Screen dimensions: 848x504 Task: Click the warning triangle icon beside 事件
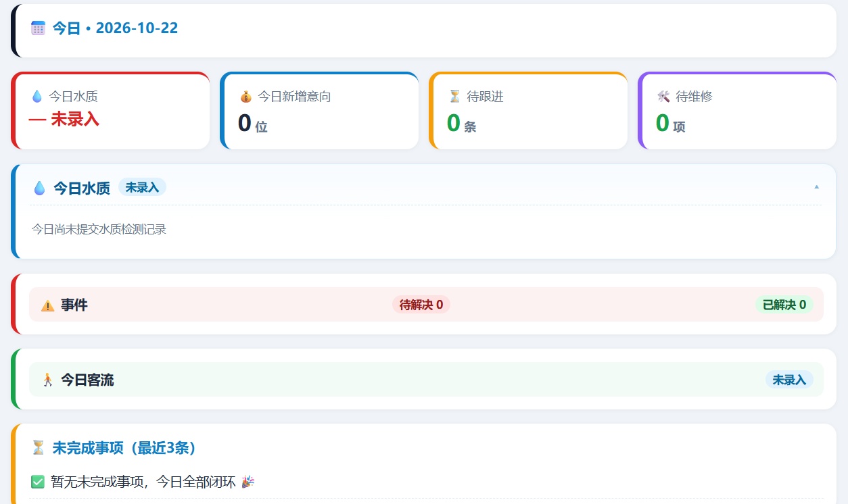(x=47, y=305)
